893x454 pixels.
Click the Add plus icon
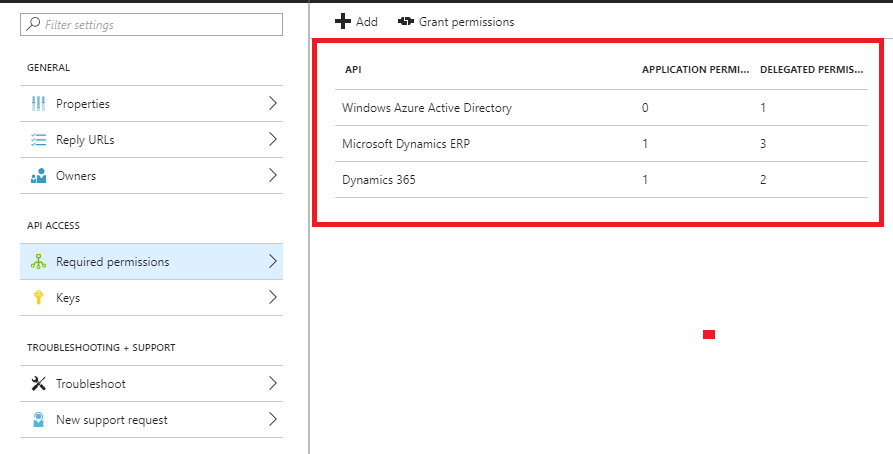(342, 21)
